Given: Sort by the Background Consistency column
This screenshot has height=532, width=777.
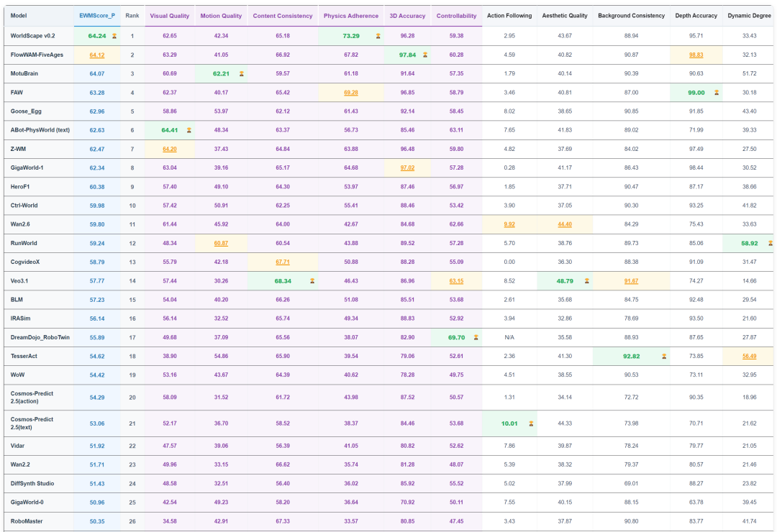Looking at the screenshot, I should [632, 16].
